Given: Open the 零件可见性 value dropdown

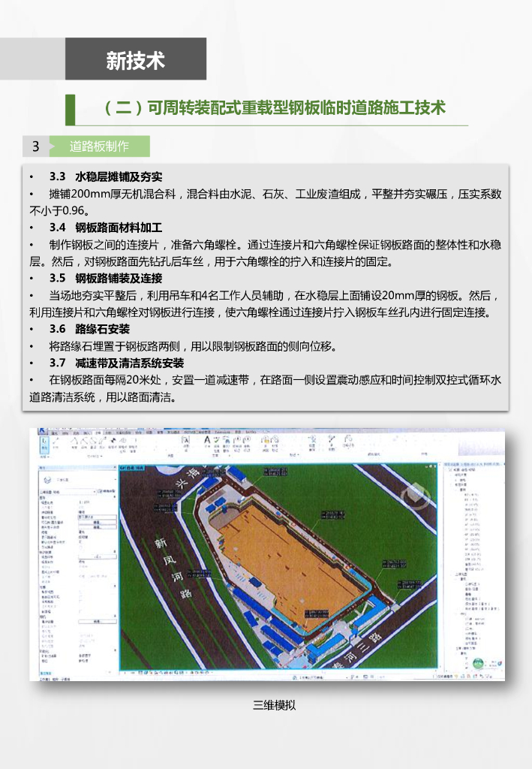Looking at the screenshot, I should tap(98, 517).
